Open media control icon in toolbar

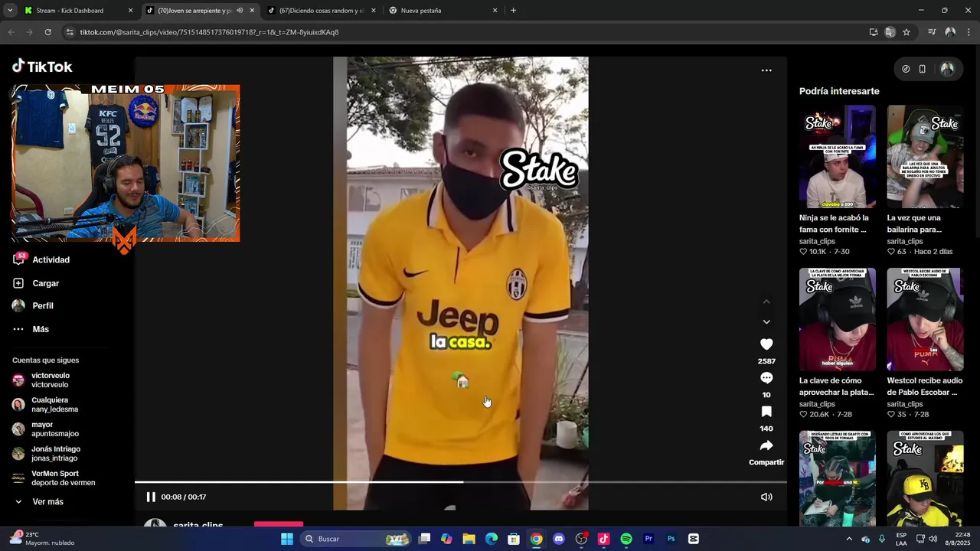932,32
